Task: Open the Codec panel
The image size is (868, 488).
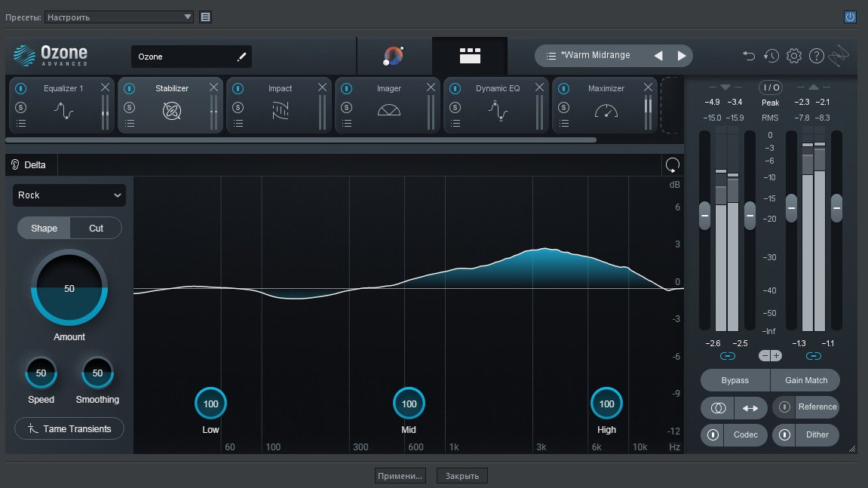Action: 746,434
